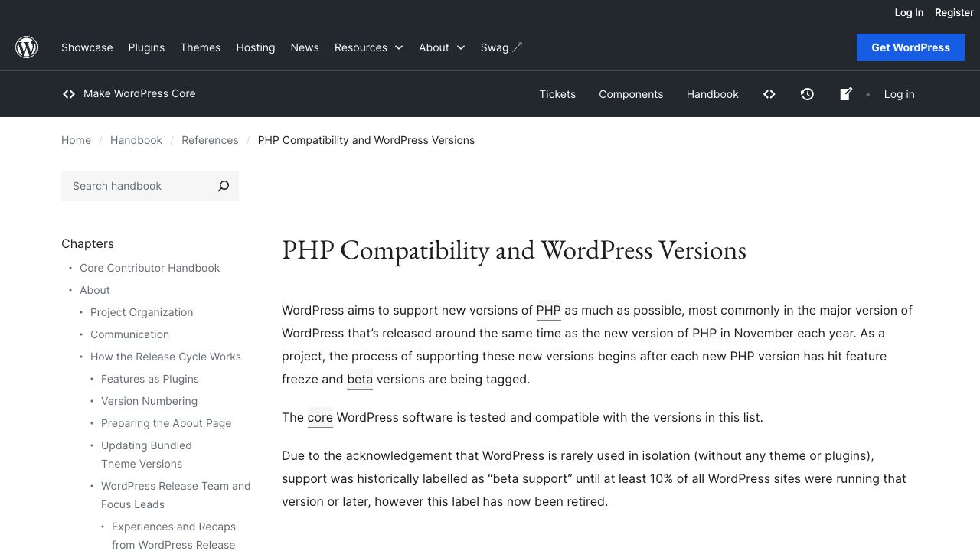Click the Get WordPress button
This screenshot has width=980, height=551.
pos(910,47)
